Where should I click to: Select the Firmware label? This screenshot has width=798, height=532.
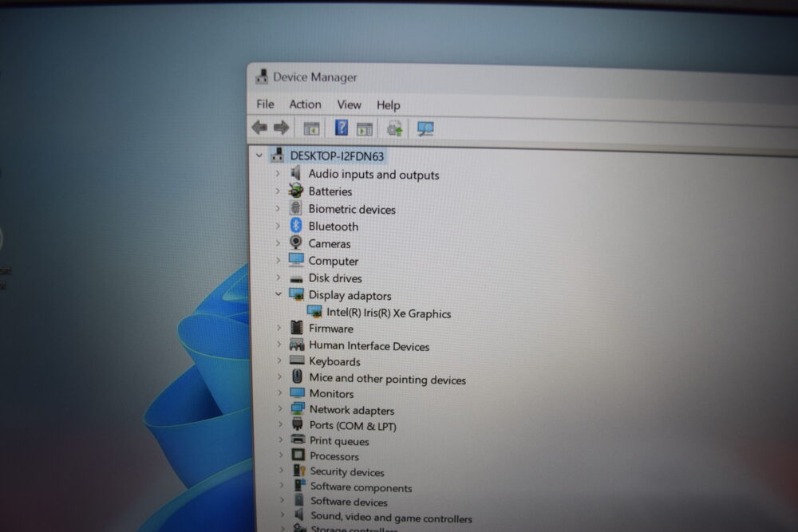[x=331, y=329]
